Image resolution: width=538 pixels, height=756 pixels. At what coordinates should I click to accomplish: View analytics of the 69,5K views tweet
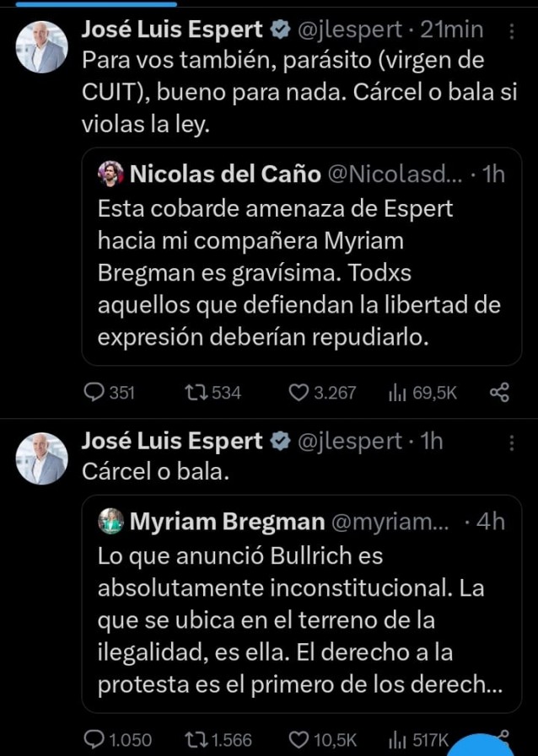[396, 392]
